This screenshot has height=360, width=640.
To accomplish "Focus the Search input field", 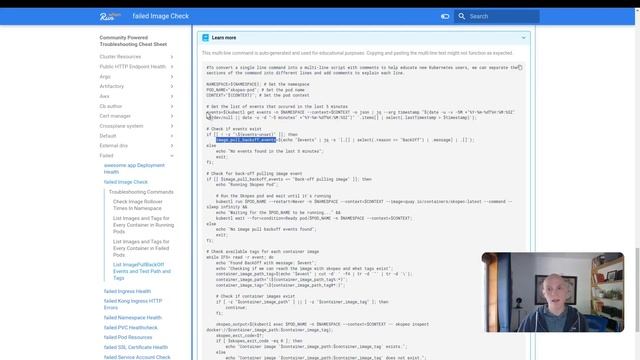I will coord(497,16).
